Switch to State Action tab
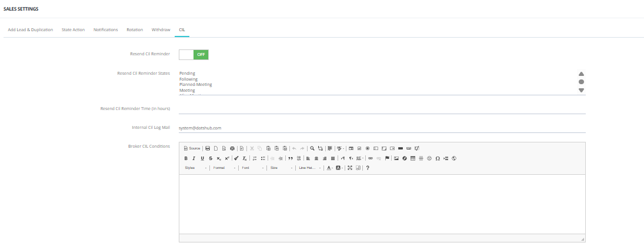 click(73, 29)
